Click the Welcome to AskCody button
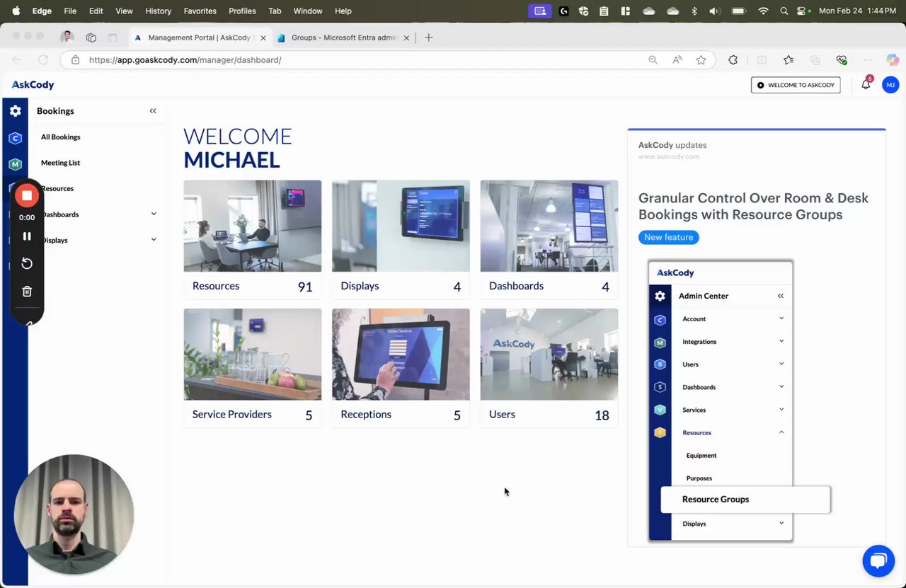Screen dimensions: 906x588 [796, 85]
